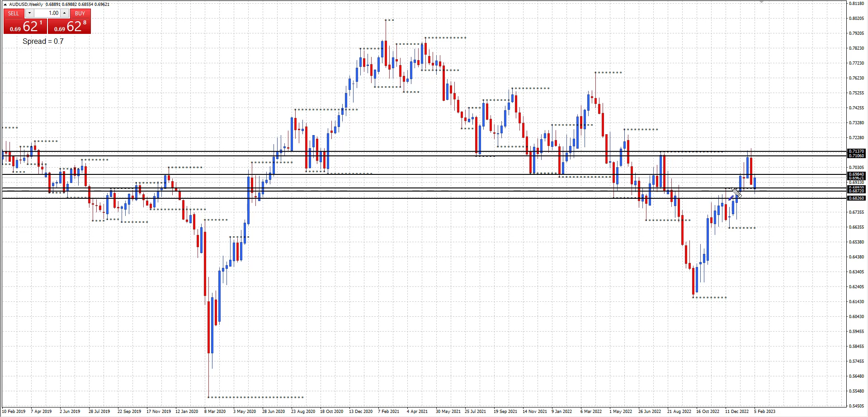Select the 0.68260 horizontal line price label

click(x=856, y=198)
